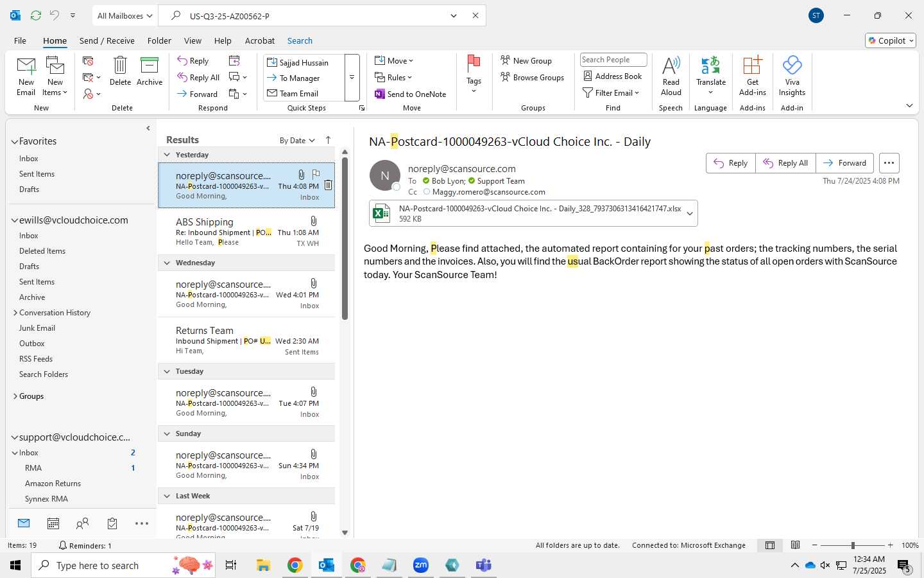Open Zoom from the Windows taskbar
The height and width of the screenshot is (578, 924).
pyautogui.click(x=421, y=565)
